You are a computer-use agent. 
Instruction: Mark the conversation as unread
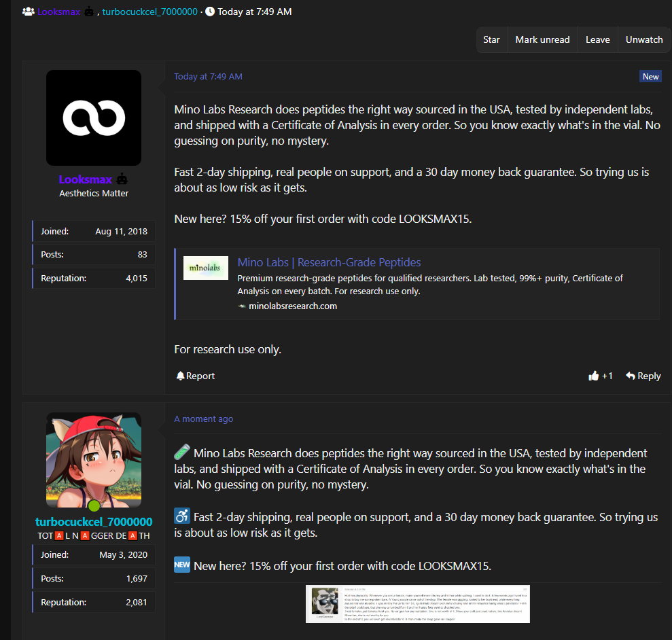[543, 39]
